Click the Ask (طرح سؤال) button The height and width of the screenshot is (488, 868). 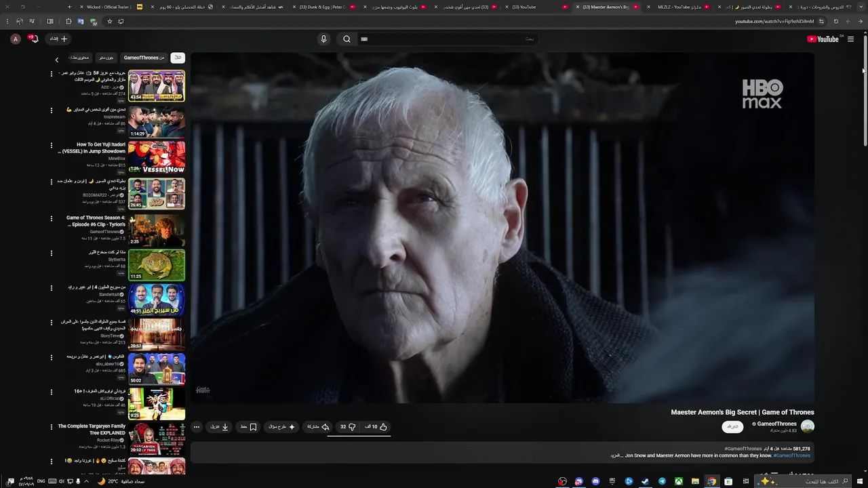tap(282, 427)
